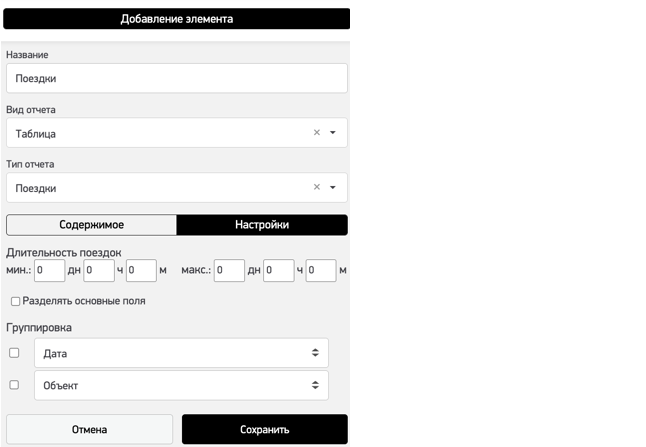The width and height of the screenshot is (646, 447).
Task: Open the Вид отчета dropdown arrow
Action: point(332,133)
